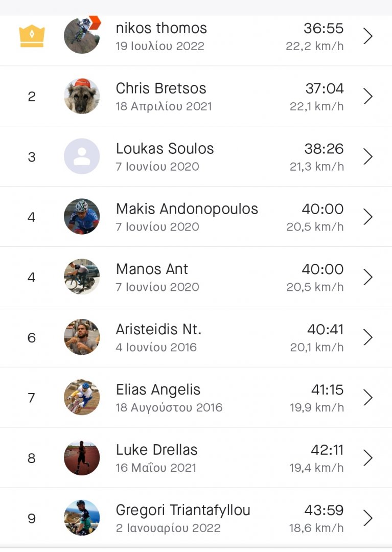
Task: Click Elias Angelis avatar image
Action: click(82, 397)
